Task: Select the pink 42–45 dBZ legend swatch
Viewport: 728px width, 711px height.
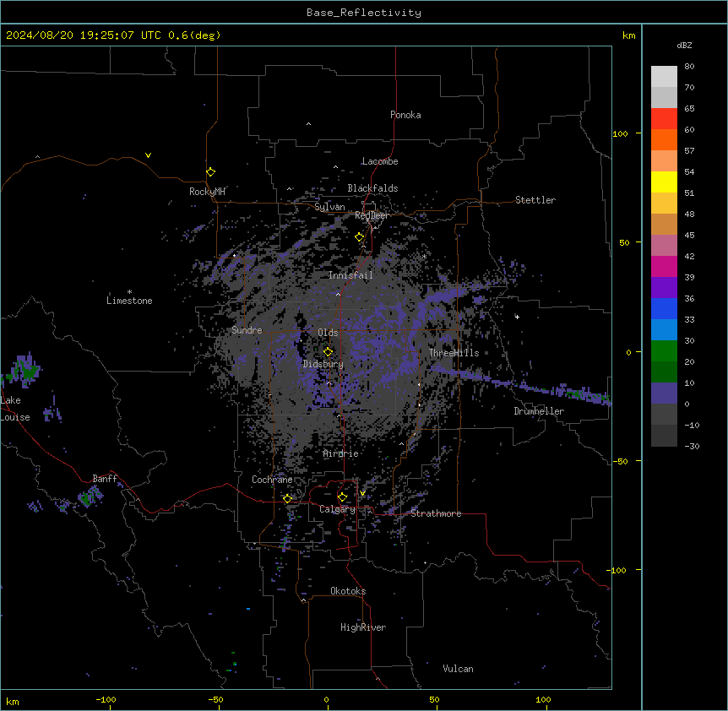Action: click(x=664, y=245)
